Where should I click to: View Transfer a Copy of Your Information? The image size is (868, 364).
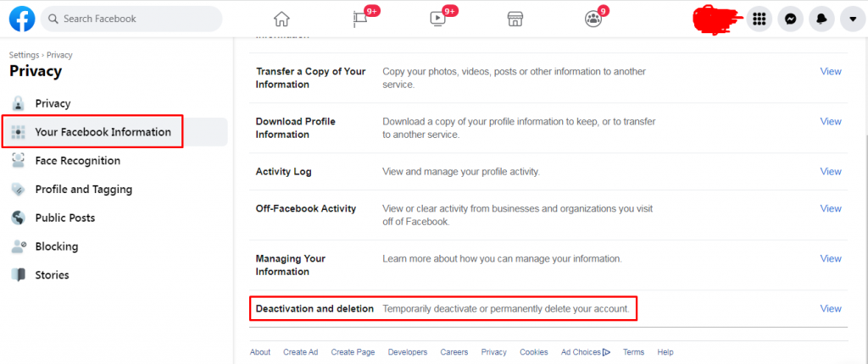(x=831, y=71)
